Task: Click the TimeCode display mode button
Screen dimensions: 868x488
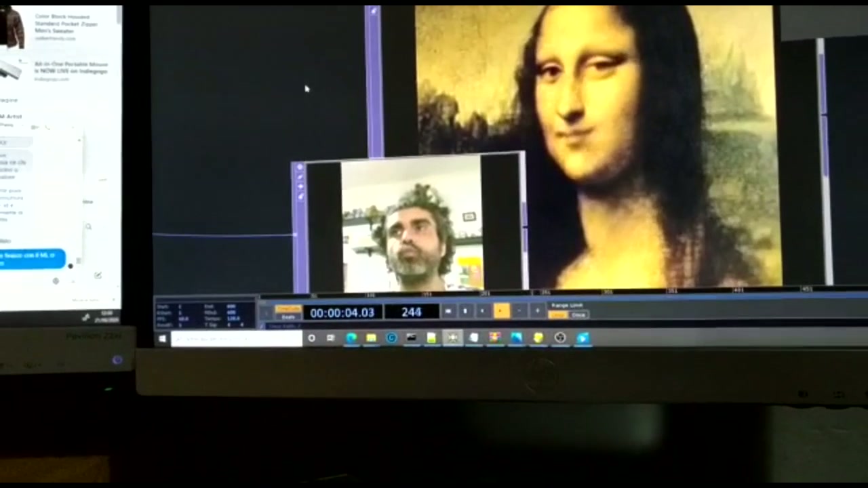Action: pos(288,309)
